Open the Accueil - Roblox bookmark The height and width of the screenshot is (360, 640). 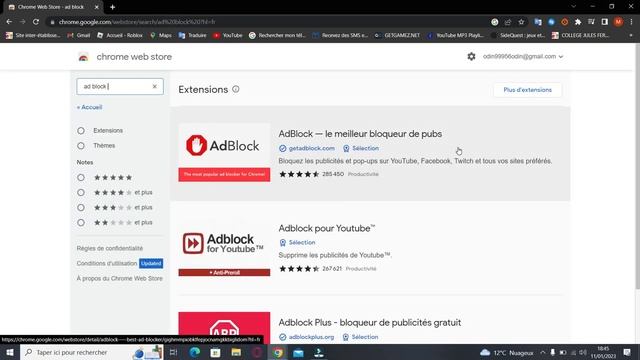(120, 36)
